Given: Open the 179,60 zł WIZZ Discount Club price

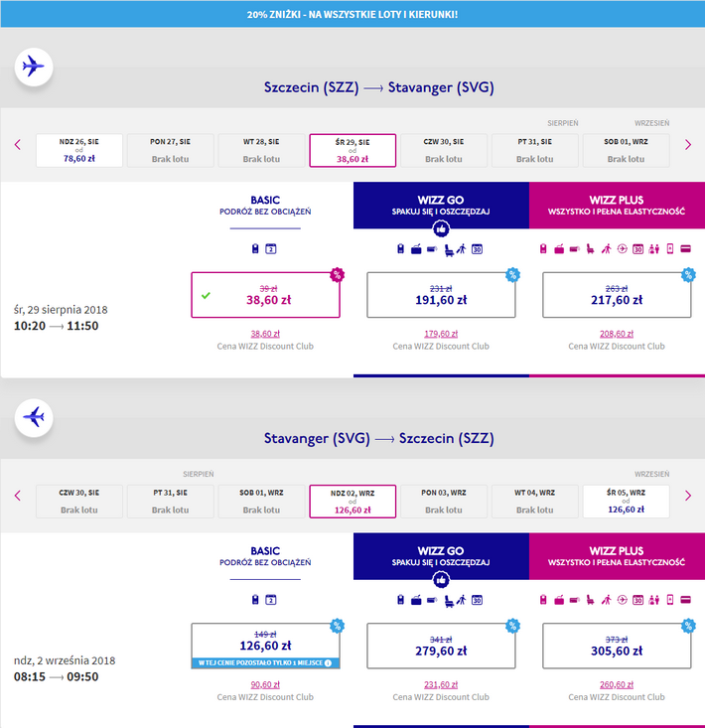Looking at the screenshot, I should [x=441, y=334].
